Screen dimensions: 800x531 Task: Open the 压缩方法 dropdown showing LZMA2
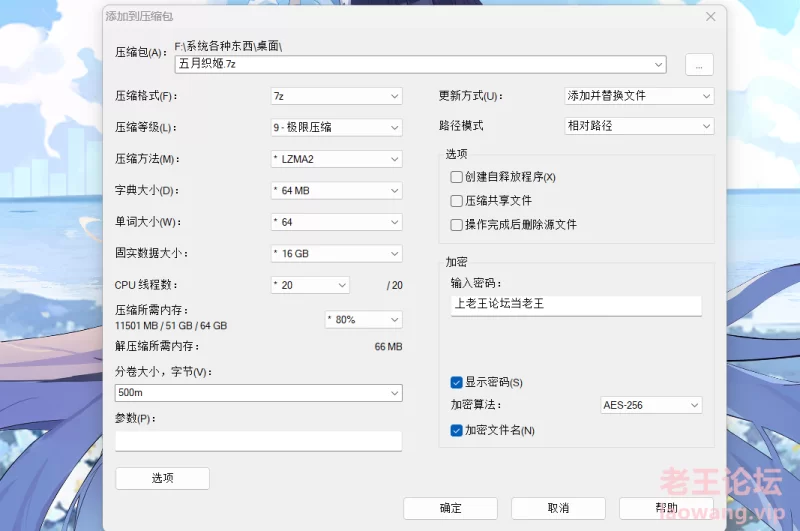click(x=336, y=159)
